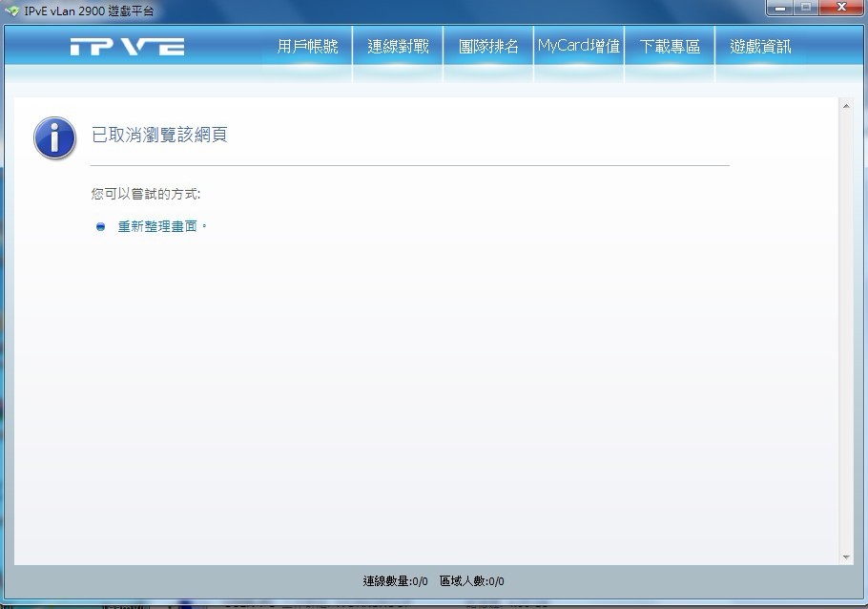
Task: Close the IPvE vLan window
Action: 841,8
